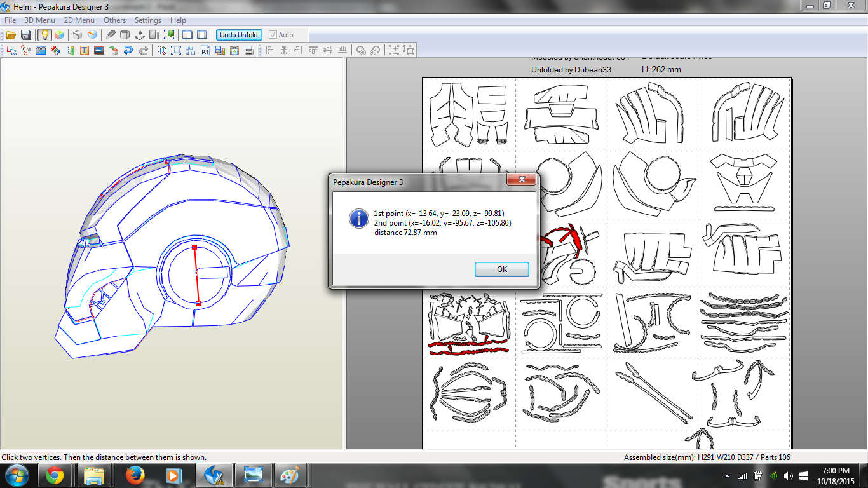Click the ungroup parts icon

409,50
